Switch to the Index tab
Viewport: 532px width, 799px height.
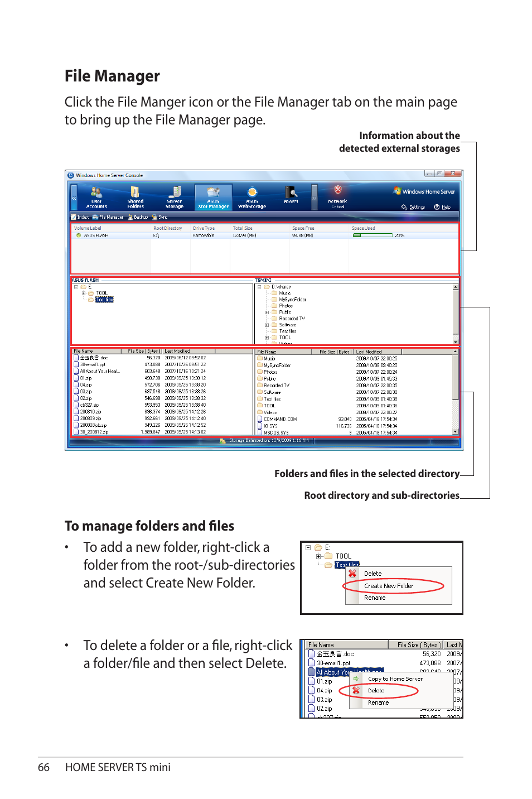pyautogui.click(x=80, y=217)
